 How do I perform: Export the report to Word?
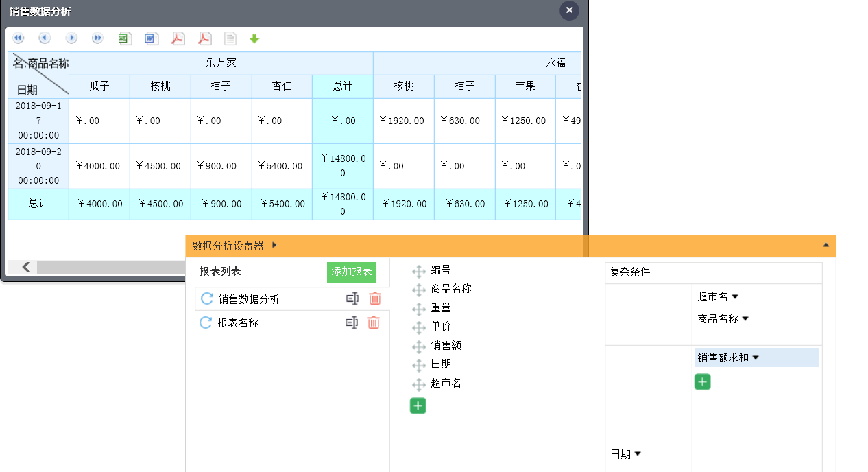152,38
